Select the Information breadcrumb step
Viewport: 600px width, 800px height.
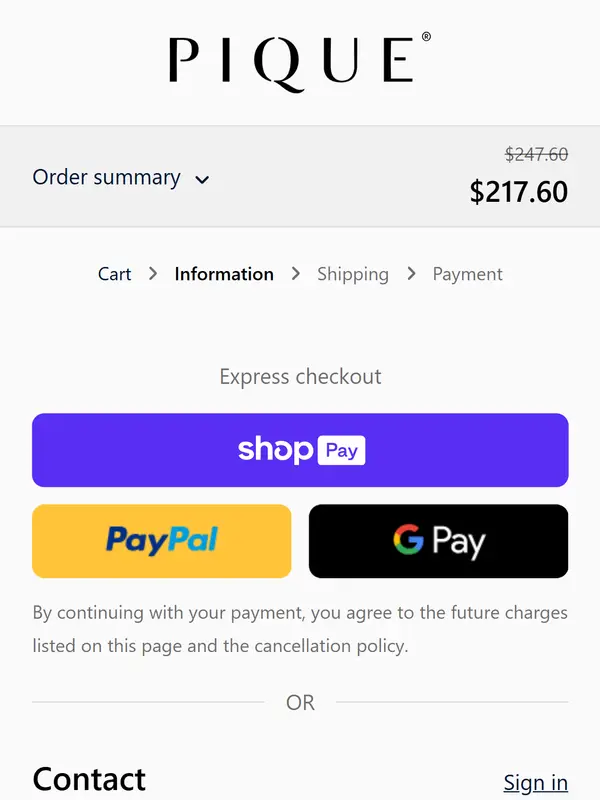(224, 274)
